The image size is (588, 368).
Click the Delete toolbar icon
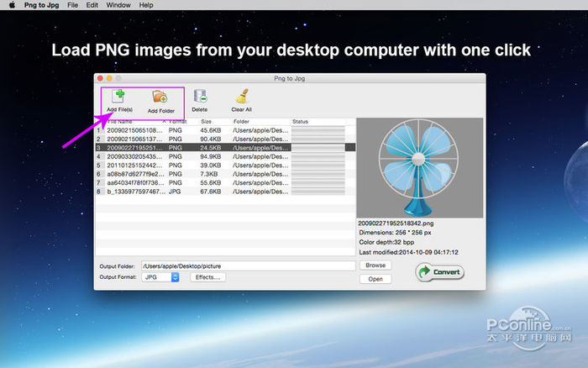(200, 97)
